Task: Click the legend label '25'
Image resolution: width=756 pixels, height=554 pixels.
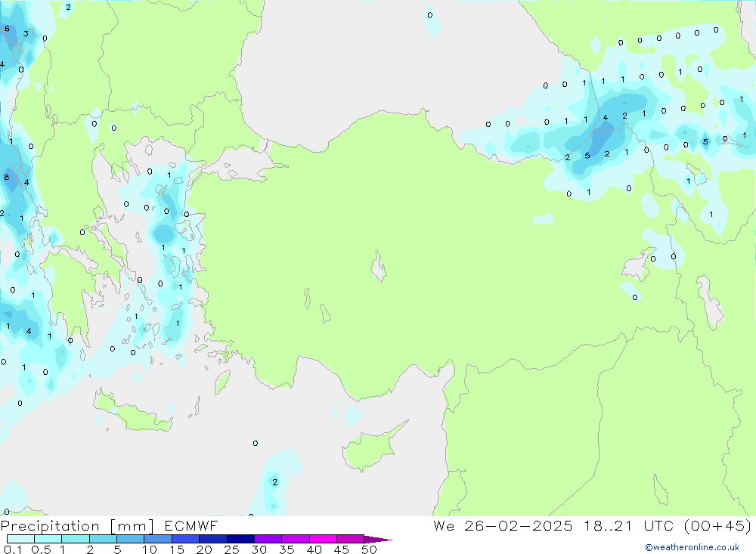Action: coord(231,549)
